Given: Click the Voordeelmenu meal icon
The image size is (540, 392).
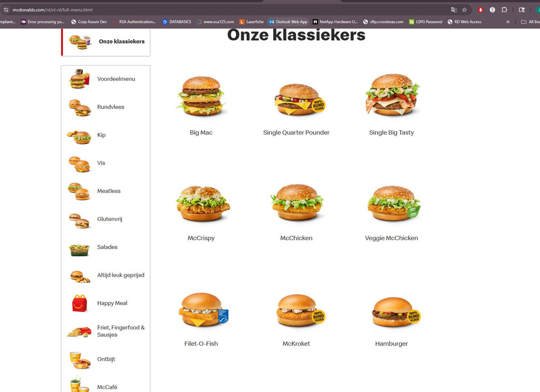Looking at the screenshot, I should 79,79.
